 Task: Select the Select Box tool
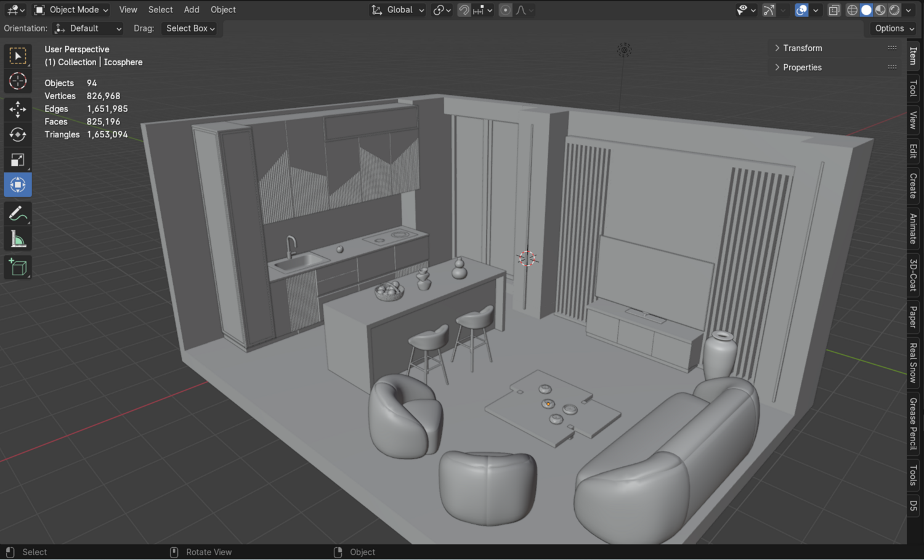coord(18,56)
